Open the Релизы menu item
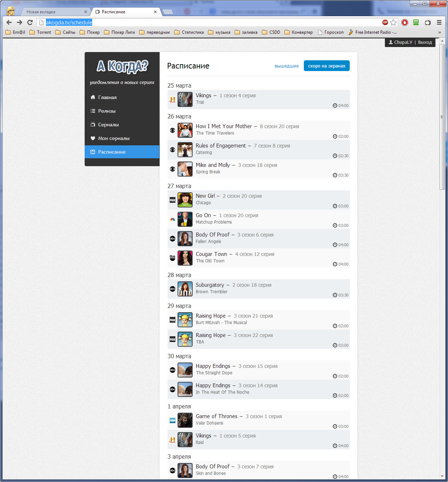Screen dimensions: 448x482 click(122, 111)
